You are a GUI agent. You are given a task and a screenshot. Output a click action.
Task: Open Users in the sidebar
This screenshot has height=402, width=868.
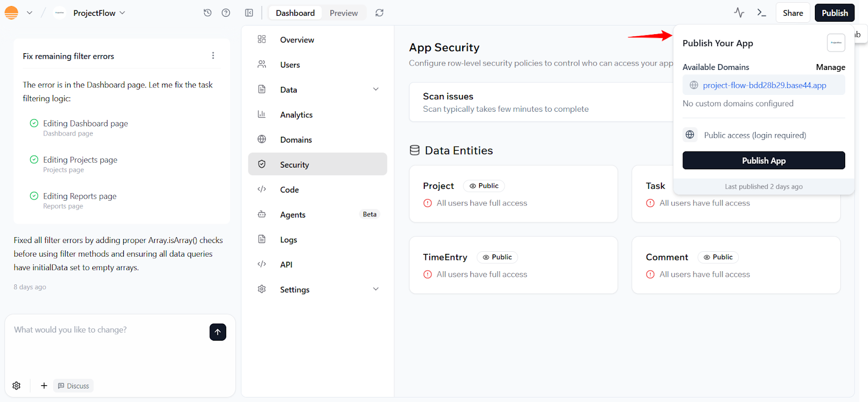pos(317,65)
